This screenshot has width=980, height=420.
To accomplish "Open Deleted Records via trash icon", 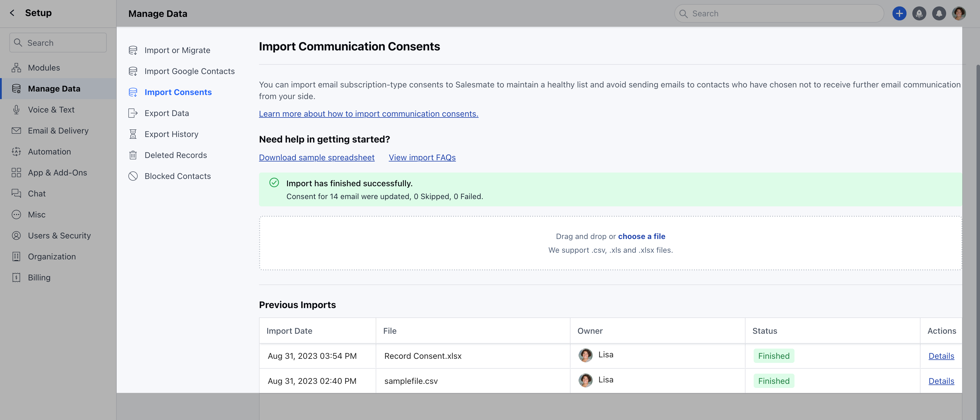I will point(133,155).
